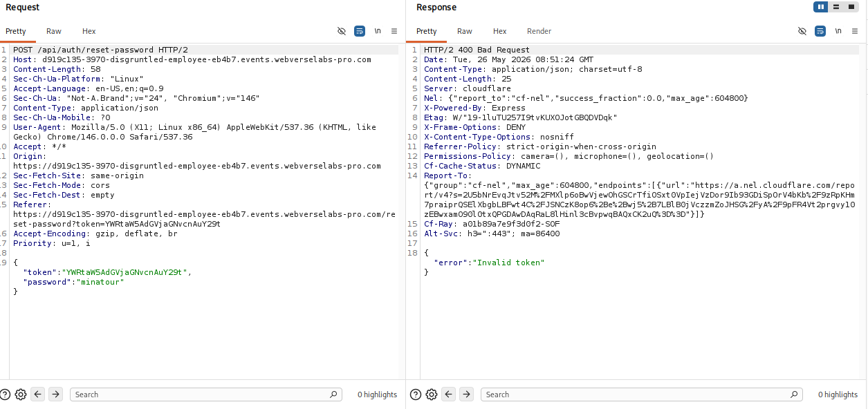This screenshot has height=409, width=868.
Task: Switch to Hex tab in Response panel
Action: tap(500, 31)
